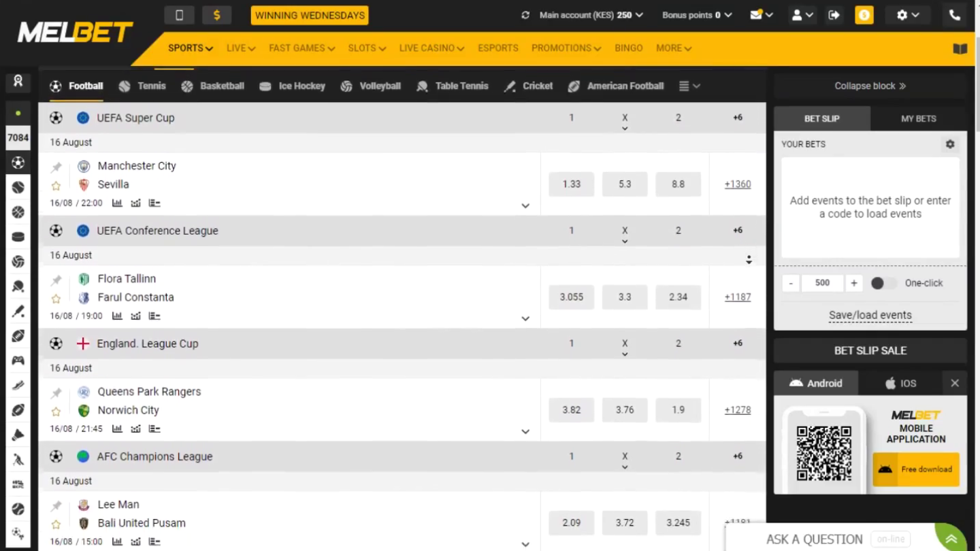Expand the Main account balance dropdown
This screenshot has width=980, height=551.
point(591,15)
